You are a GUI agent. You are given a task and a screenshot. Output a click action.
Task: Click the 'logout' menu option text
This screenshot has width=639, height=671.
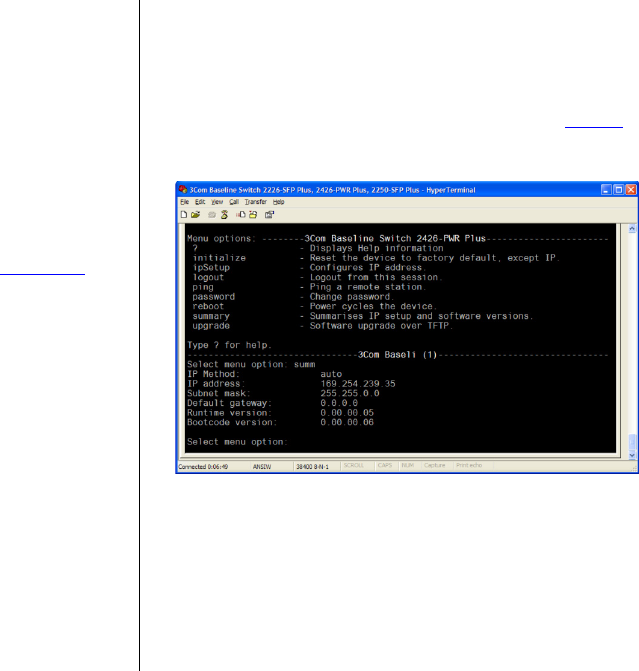tap(208, 277)
